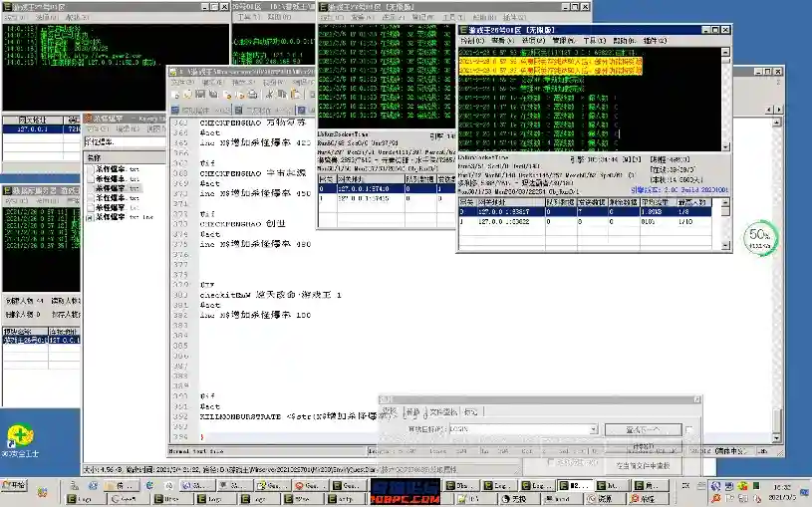The width and height of the screenshot is (812, 507).
Task: Click Notepad++ editor vertical scrollbar down arrow
Action: click(x=776, y=438)
